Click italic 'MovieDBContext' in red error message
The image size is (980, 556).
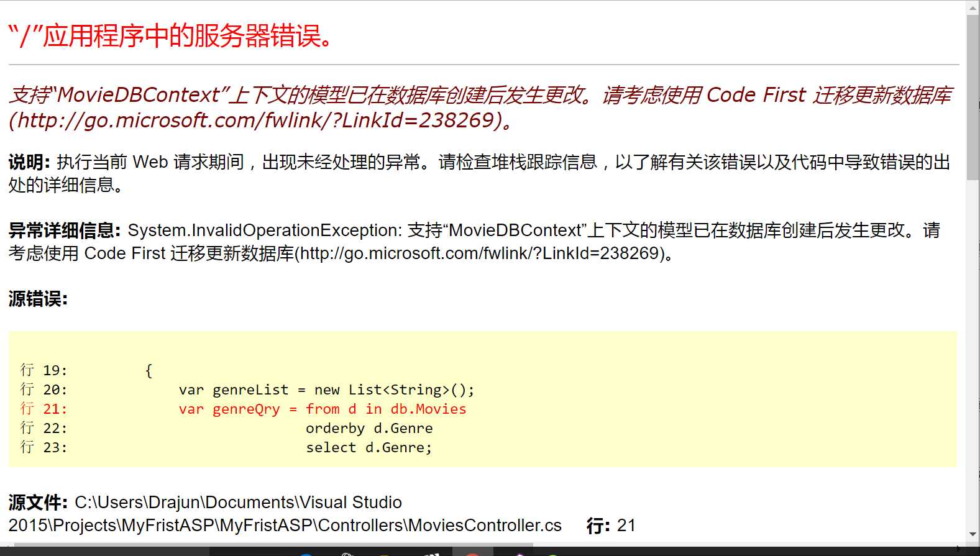[x=139, y=94]
